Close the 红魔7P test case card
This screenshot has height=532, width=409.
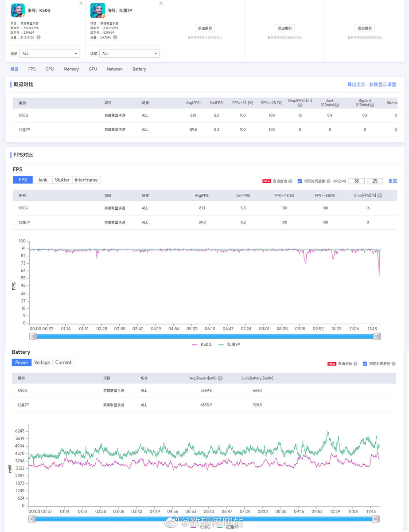tap(160, 3)
